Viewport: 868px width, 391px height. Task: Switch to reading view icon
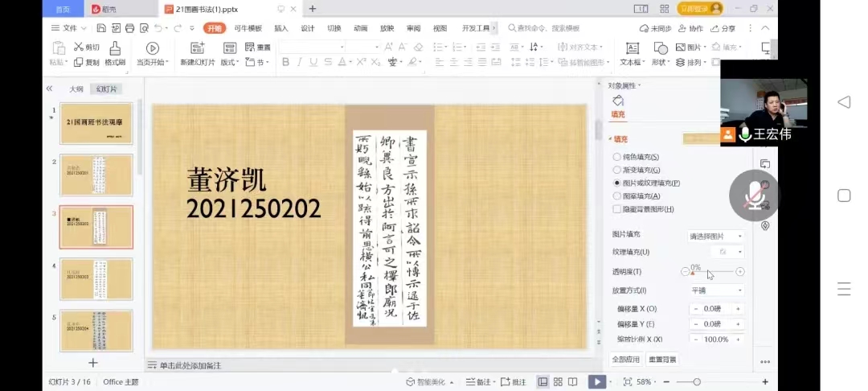tap(573, 381)
